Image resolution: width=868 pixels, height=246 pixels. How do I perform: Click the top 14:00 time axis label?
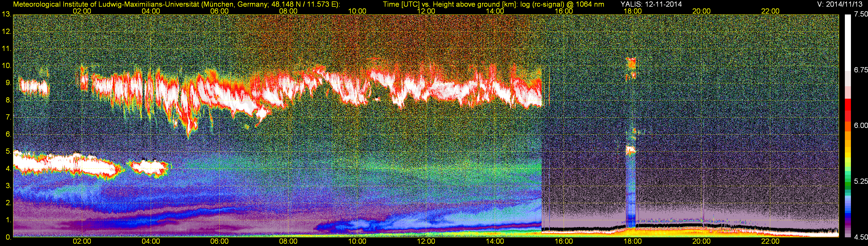(x=495, y=11)
